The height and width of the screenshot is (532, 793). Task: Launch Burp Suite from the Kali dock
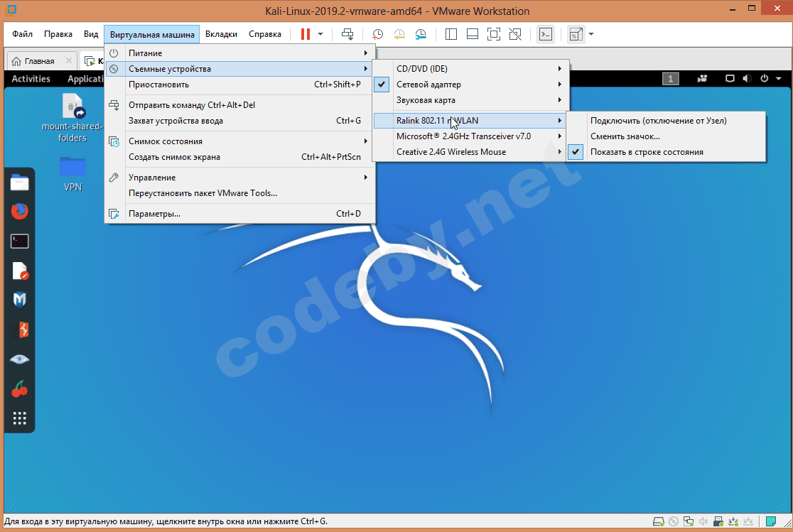point(19,330)
